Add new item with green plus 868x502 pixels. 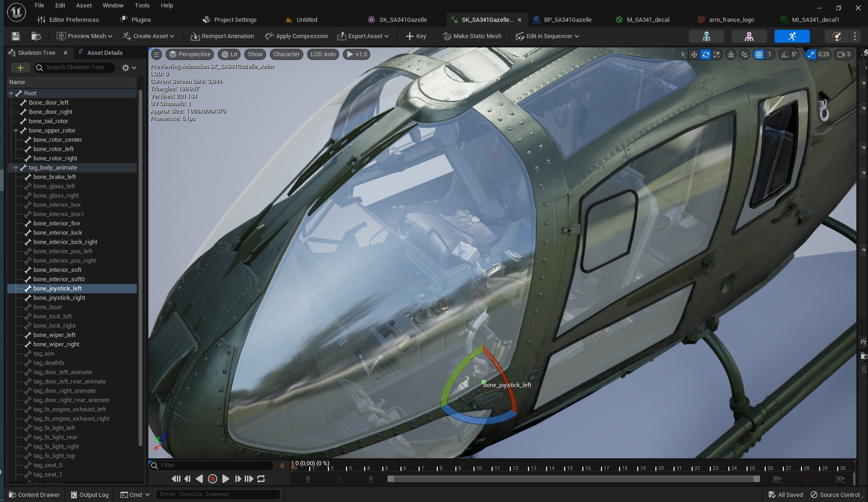coord(20,68)
